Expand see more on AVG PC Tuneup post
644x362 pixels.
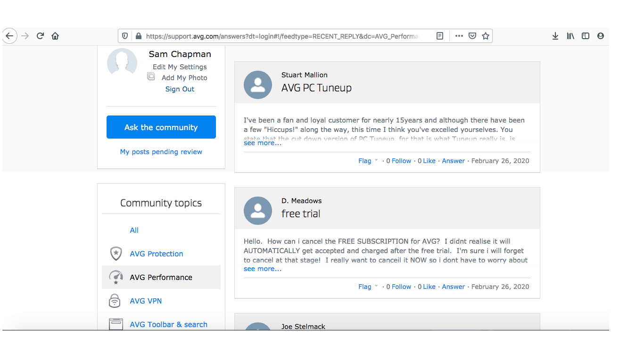[x=263, y=143]
